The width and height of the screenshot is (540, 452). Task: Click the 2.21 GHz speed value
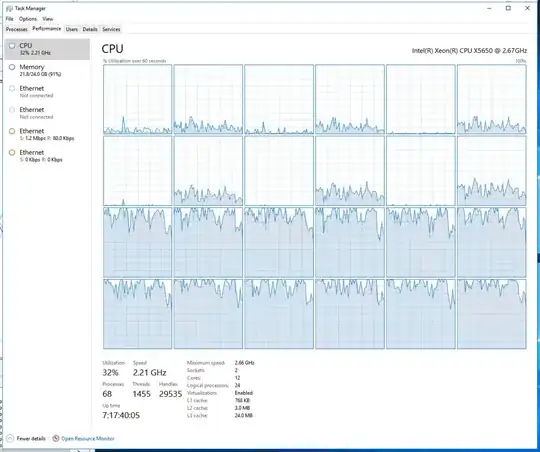pos(149,372)
